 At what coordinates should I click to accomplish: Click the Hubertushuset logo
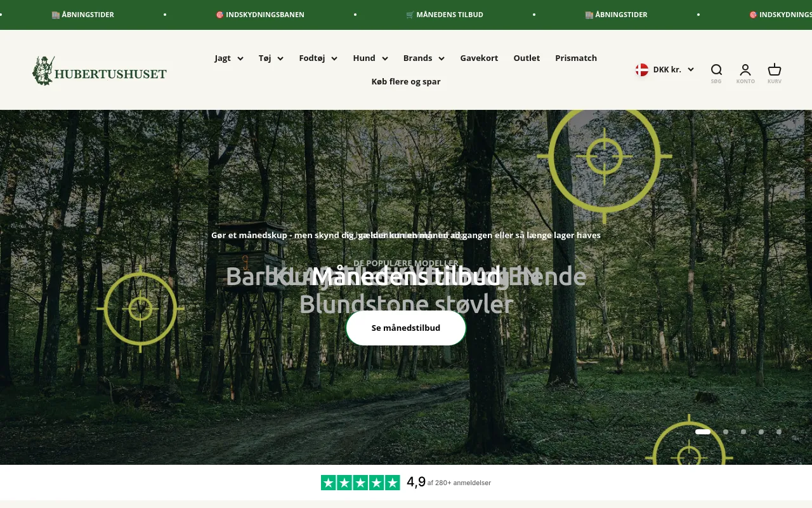point(100,70)
